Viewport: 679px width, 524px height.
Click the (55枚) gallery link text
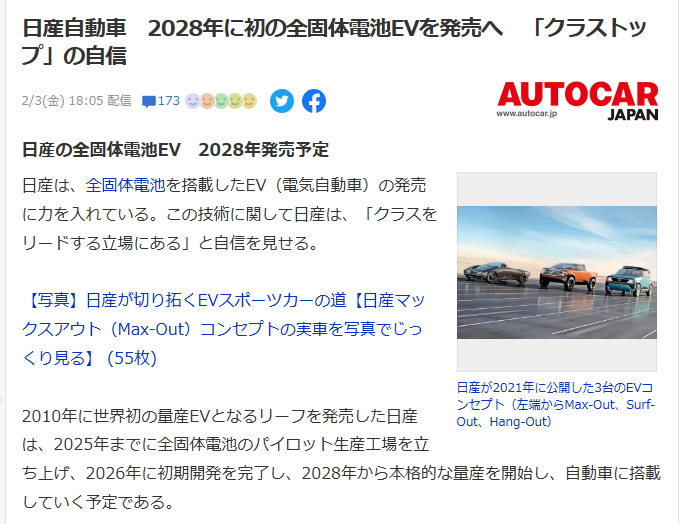[132, 358]
